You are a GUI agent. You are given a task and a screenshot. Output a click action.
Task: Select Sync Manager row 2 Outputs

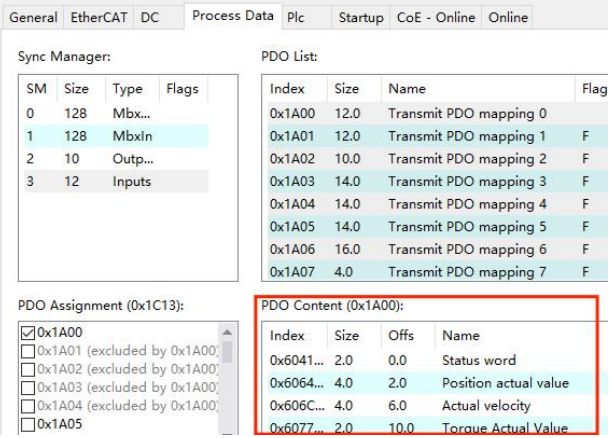click(116, 159)
